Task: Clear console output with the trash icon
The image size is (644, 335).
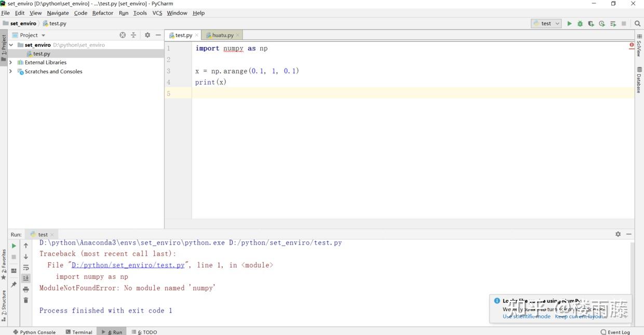Action: 25,301
